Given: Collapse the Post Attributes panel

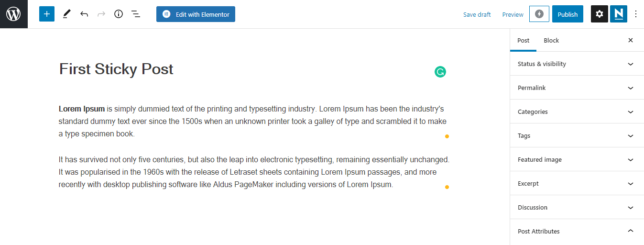Looking at the screenshot, I should click(x=577, y=231).
